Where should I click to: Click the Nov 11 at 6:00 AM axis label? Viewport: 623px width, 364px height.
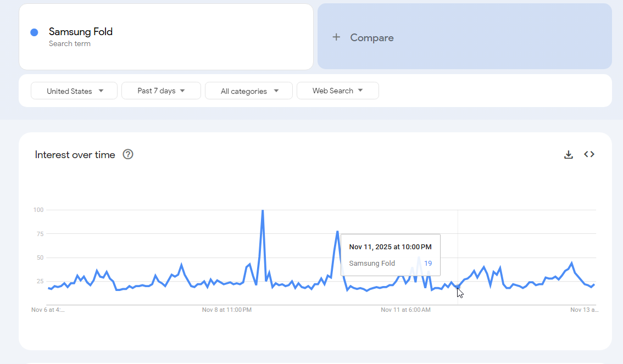pyautogui.click(x=405, y=310)
